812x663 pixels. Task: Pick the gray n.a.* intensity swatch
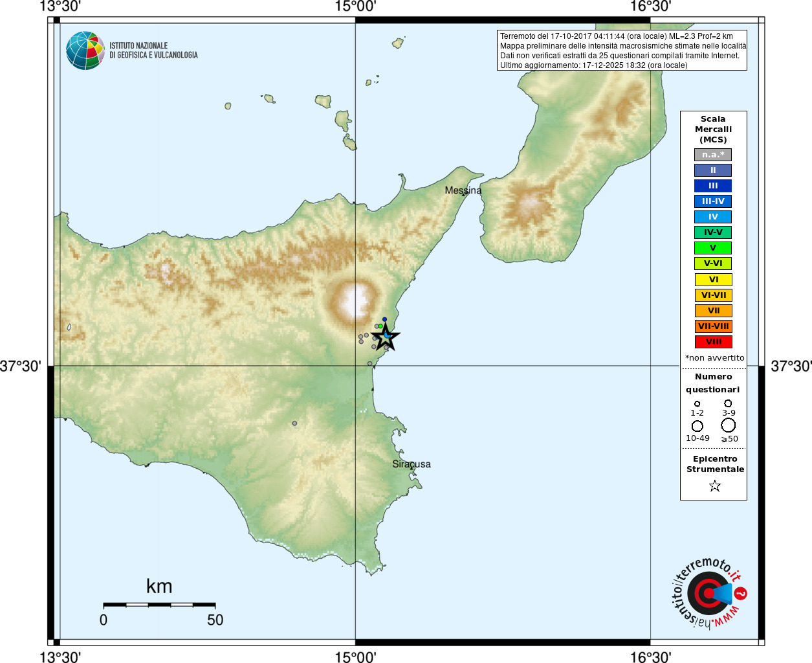click(x=713, y=155)
